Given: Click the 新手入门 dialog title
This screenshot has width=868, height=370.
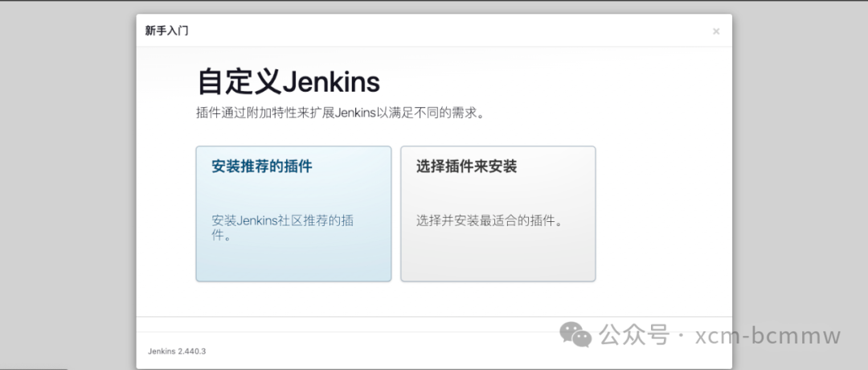Looking at the screenshot, I should click(166, 31).
